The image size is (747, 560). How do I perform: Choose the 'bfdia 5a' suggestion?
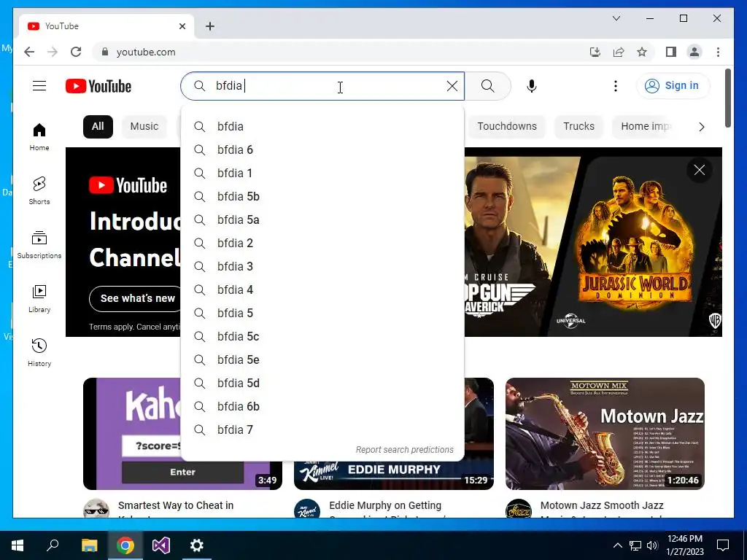(322, 220)
